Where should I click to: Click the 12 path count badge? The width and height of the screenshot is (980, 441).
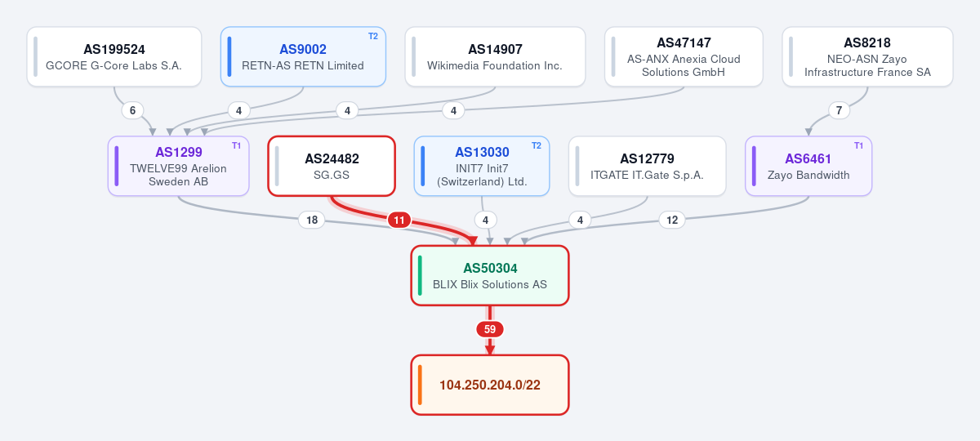[x=672, y=220]
